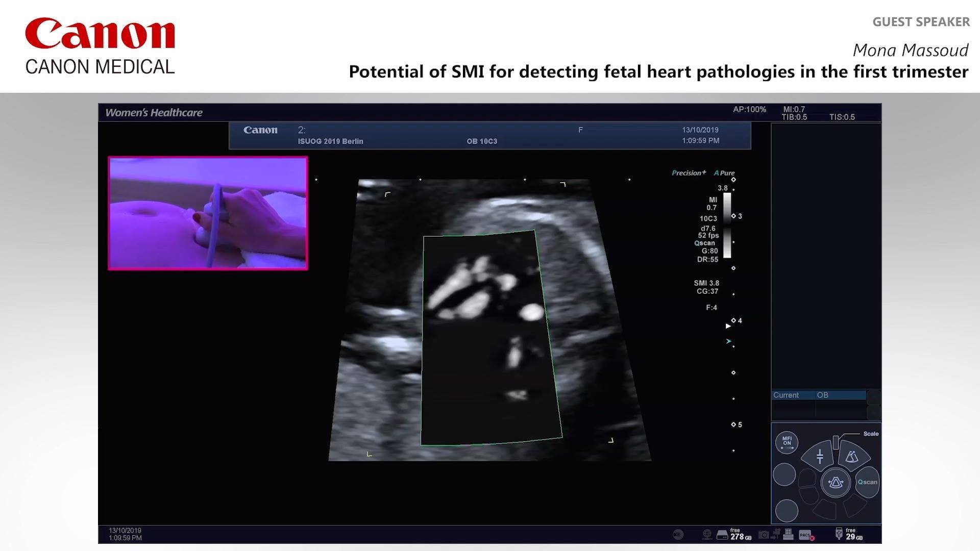Screen dimensions: 980x551
Task: Toggle the MFI ON button
Action: pos(787,442)
